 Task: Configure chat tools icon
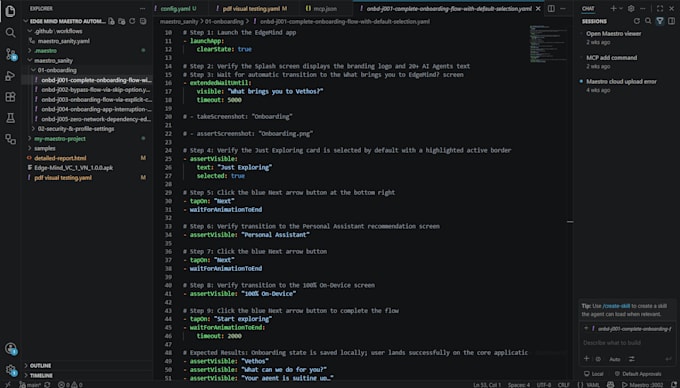[631, 359]
